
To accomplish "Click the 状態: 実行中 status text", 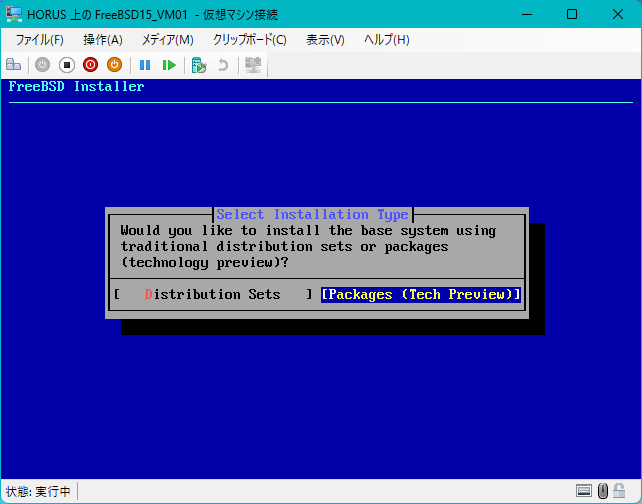I will click(x=38, y=491).
